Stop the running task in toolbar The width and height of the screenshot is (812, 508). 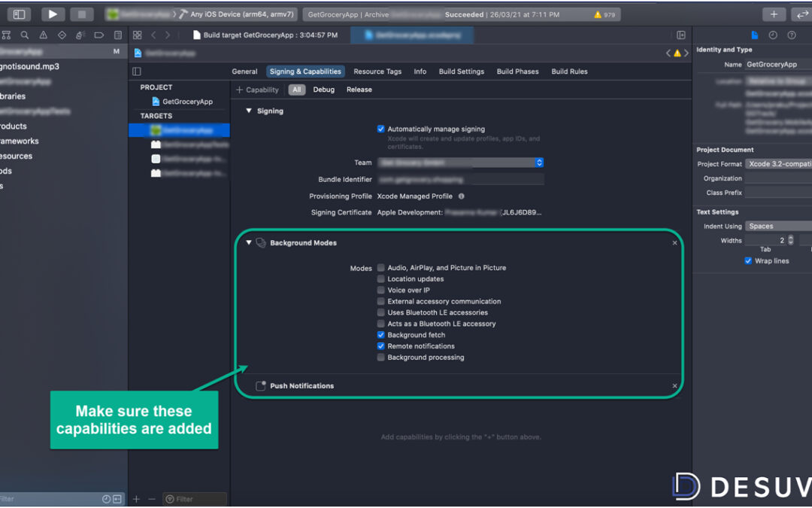tap(81, 14)
